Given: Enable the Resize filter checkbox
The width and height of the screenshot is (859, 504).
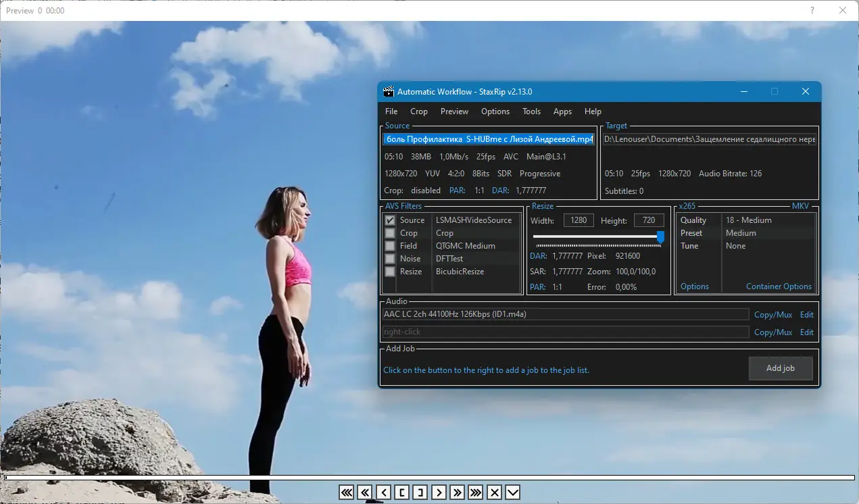Looking at the screenshot, I should (x=390, y=272).
